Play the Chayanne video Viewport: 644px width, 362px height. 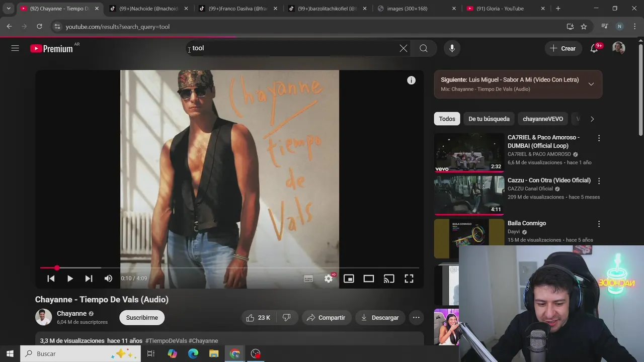tap(70, 279)
